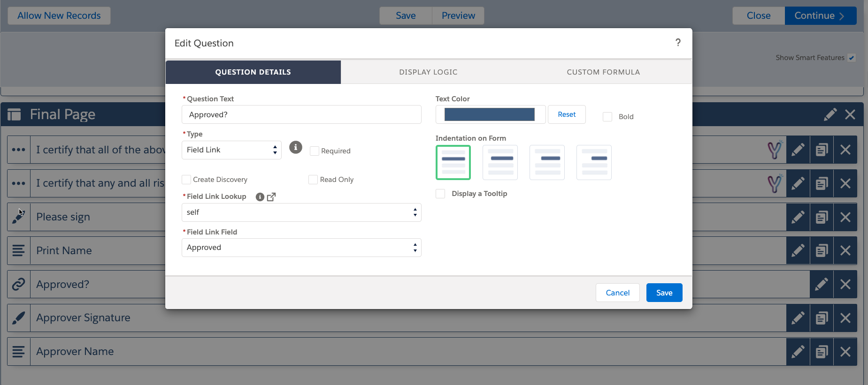The height and width of the screenshot is (385, 868).
Task: Choose the second indentation level option
Action: click(x=500, y=162)
